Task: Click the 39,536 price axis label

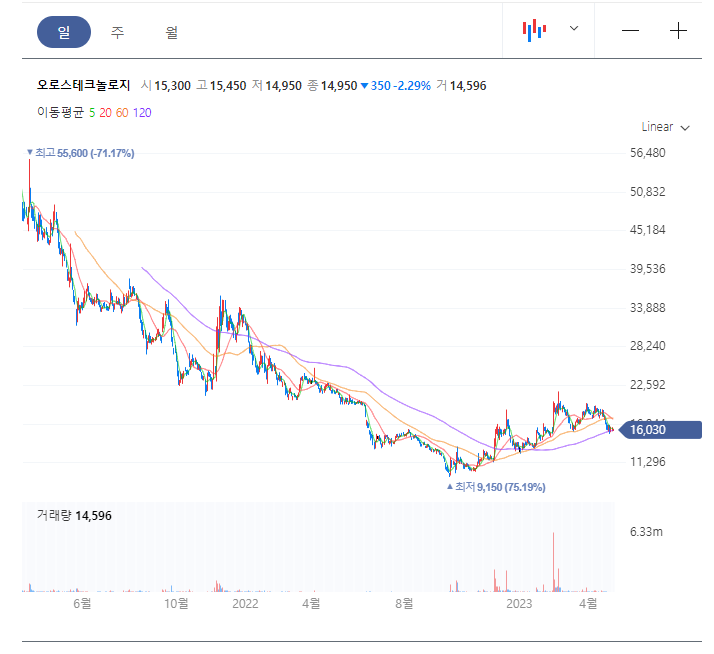Action: tap(648, 269)
